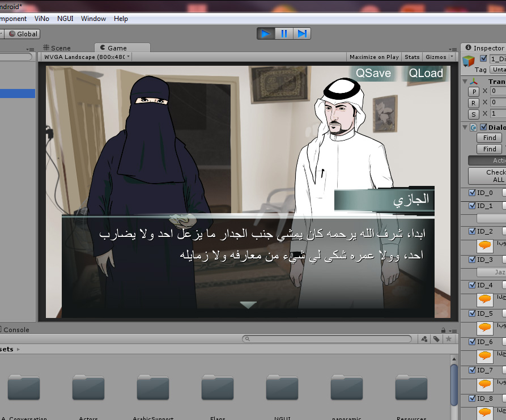Screen dimensions: 506x420
Task: Open the WVGA Landscape aspect dropdown
Action: (x=86, y=57)
